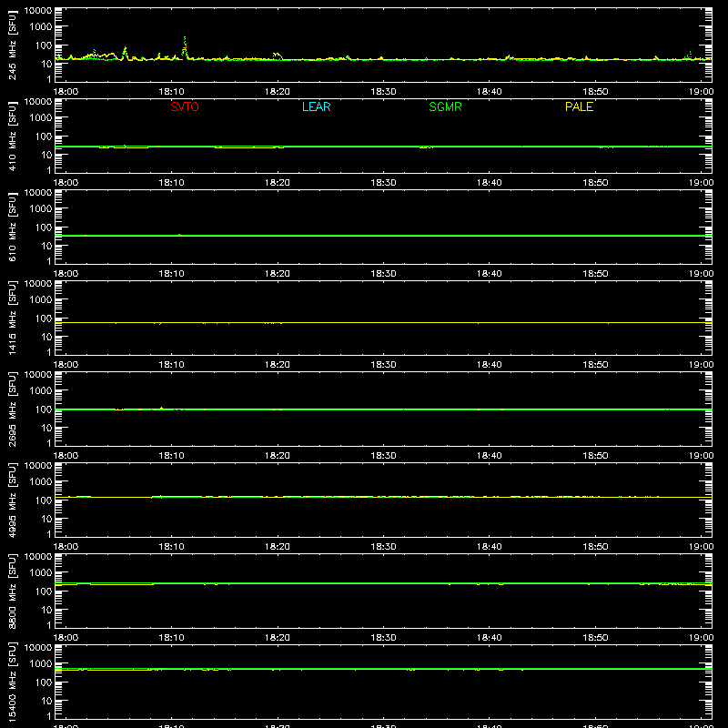
Task: Click the 19:00 tick label under the 245 MHz panel
Action: (x=701, y=92)
